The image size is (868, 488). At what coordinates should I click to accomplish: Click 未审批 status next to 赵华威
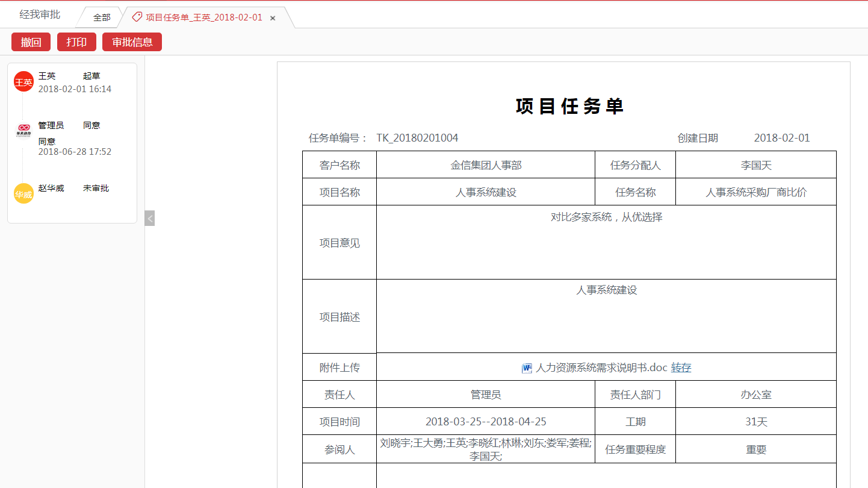click(x=96, y=188)
